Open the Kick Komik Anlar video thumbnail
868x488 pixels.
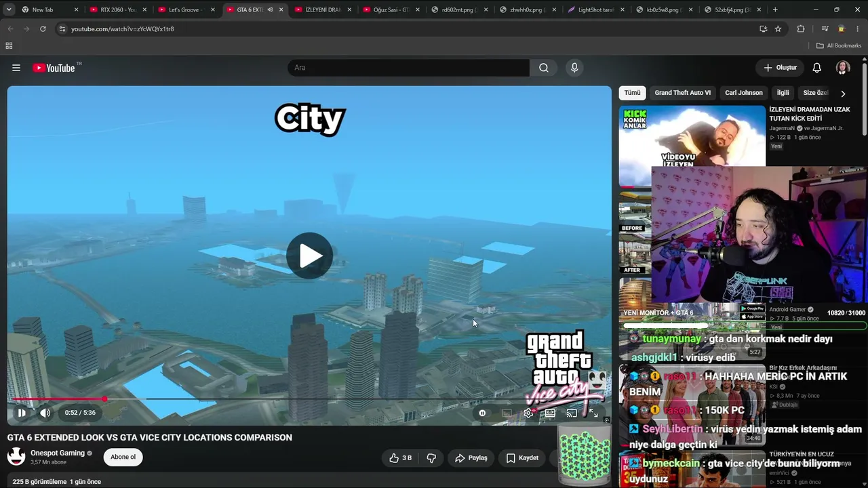(692, 146)
